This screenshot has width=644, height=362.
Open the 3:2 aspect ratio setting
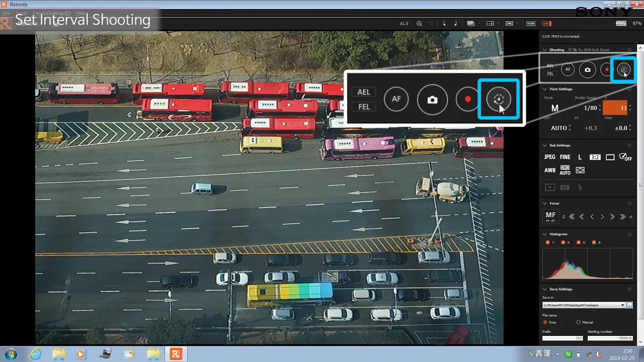(595, 157)
